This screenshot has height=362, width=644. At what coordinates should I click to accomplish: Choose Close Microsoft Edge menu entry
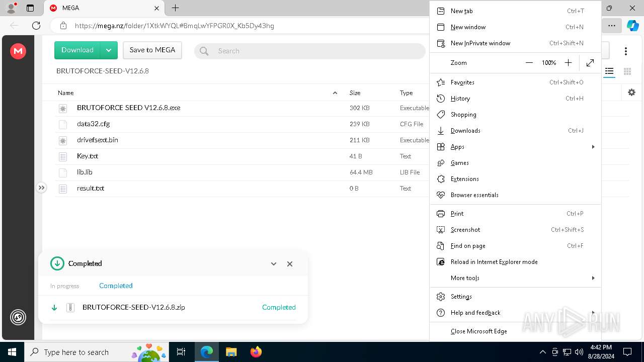pyautogui.click(x=516, y=331)
